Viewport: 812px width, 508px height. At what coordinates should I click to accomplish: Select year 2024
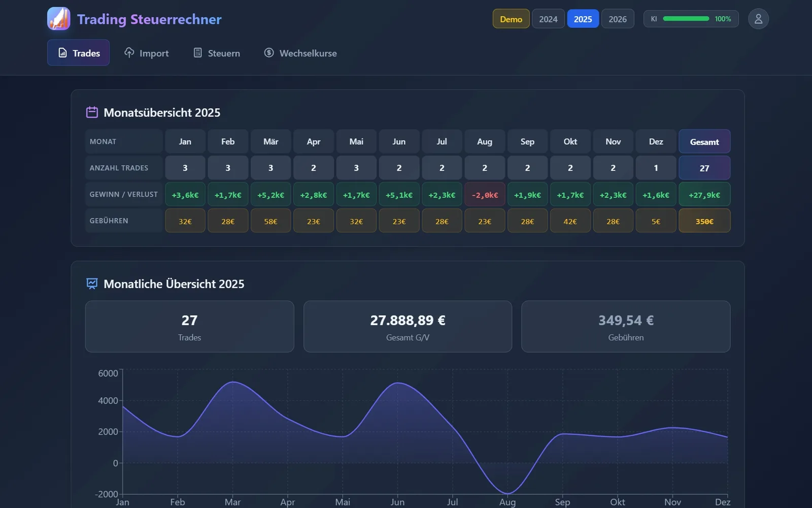[x=548, y=19]
